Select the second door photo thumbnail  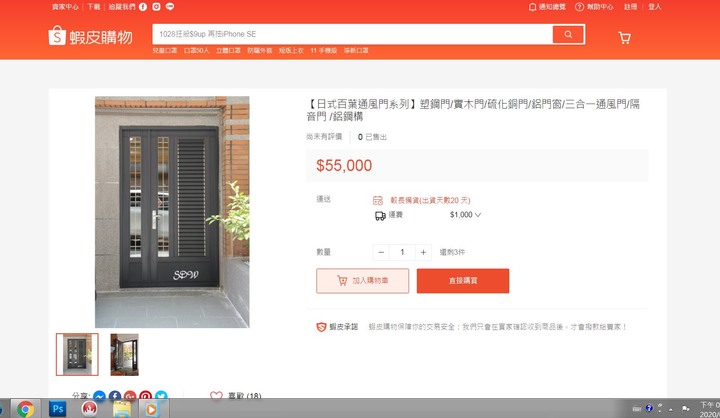(124, 355)
